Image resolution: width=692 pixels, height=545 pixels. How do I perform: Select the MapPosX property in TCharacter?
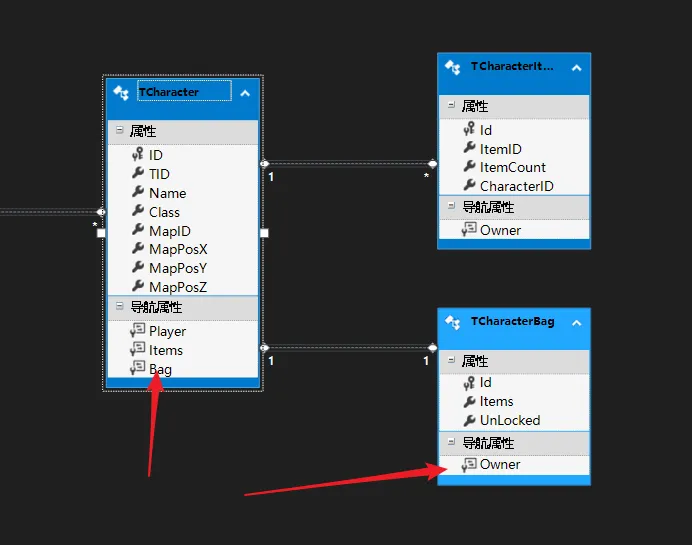(178, 249)
